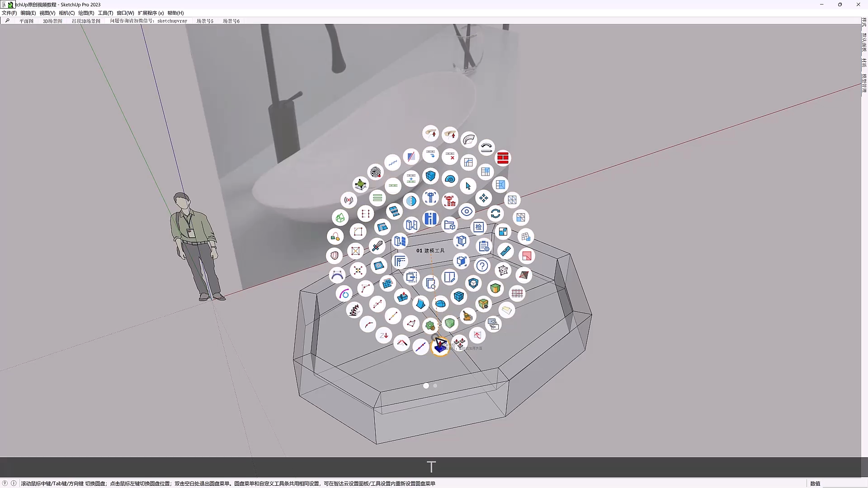Screen dimensions: 868x488
Task: Select the fingerprint icon in radial menu
Action: coord(375,172)
